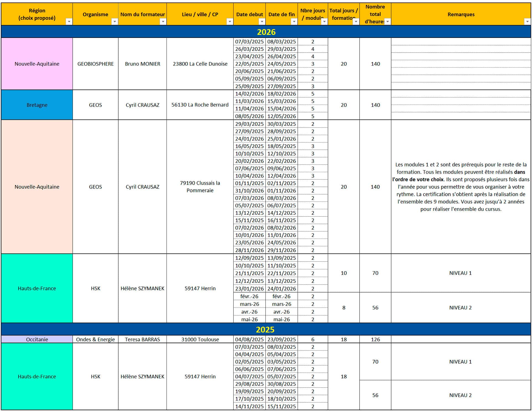Click start date 14/02/2026 cell
The image size is (532, 411).
click(x=249, y=94)
